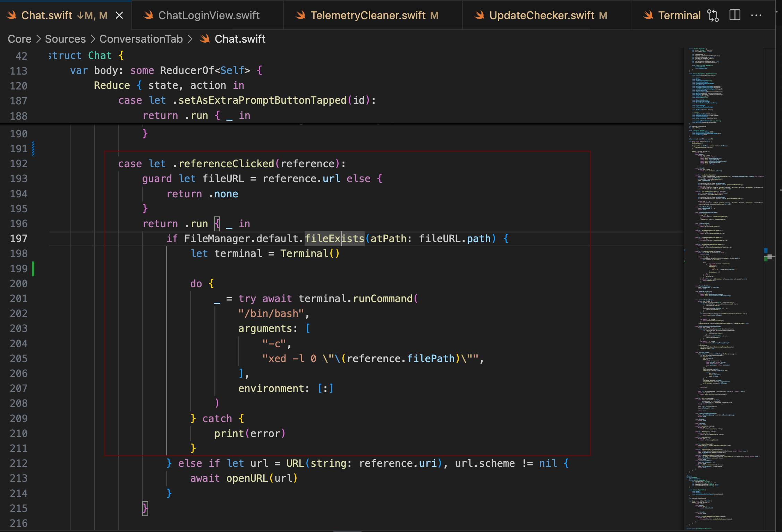Image resolution: width=782 pixels, height=532 pixels.
Task: Click the reference.filePath interpolation
Action: 401,359
